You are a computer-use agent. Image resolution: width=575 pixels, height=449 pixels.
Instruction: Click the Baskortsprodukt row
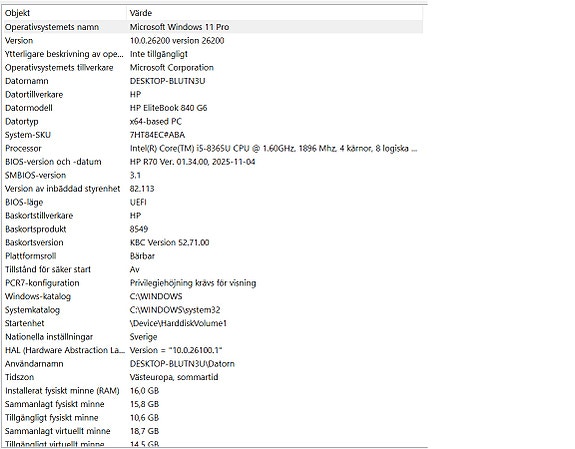pos(212,229)
